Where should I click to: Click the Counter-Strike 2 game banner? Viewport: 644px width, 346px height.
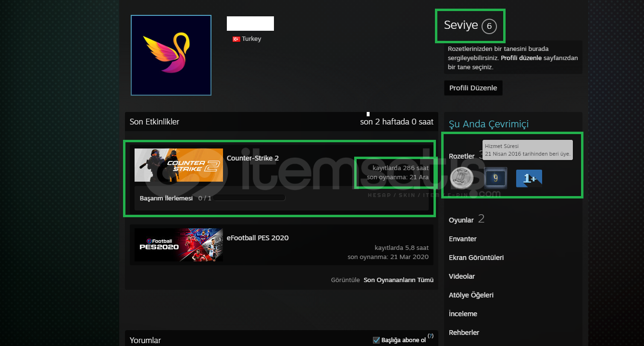point(179,165)
